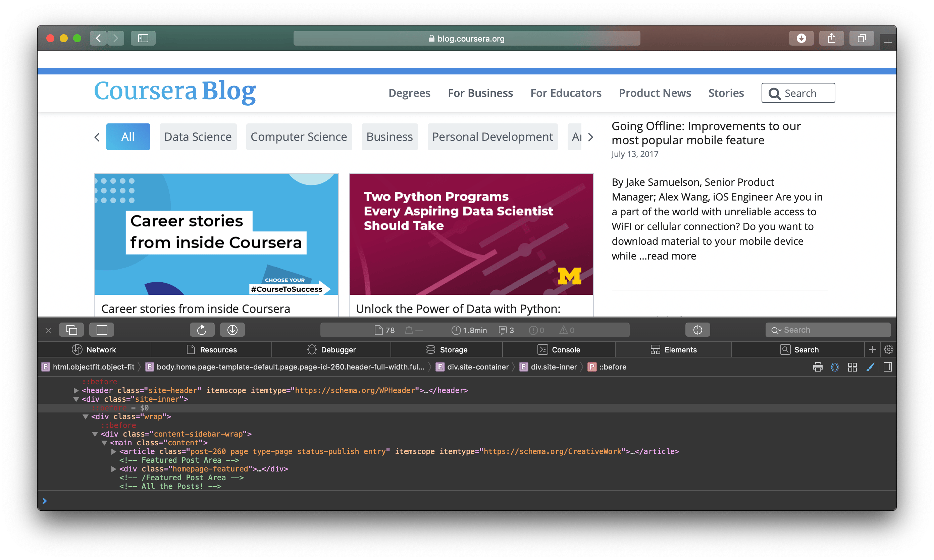Switch to the Debugger tab

click(331, 350)
